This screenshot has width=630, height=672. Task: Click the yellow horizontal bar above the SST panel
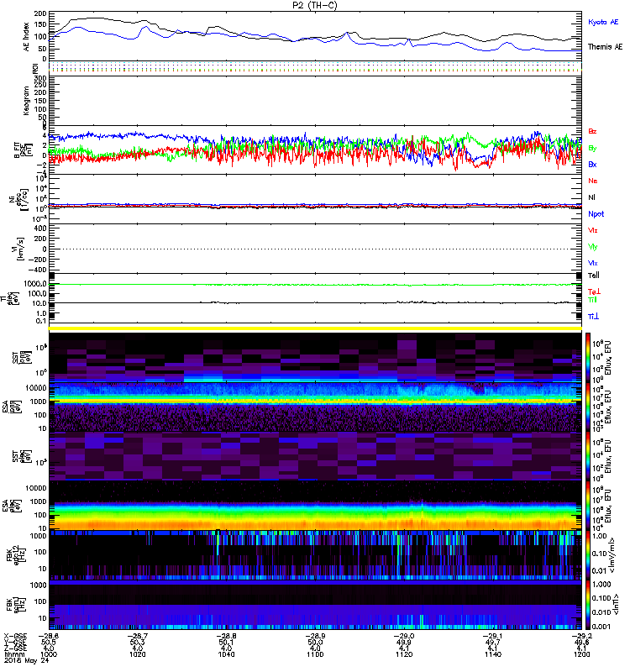[316, 328]
